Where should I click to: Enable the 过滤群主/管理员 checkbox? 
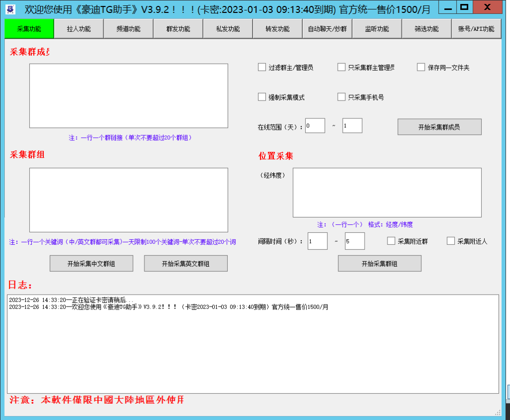(262, 67)
